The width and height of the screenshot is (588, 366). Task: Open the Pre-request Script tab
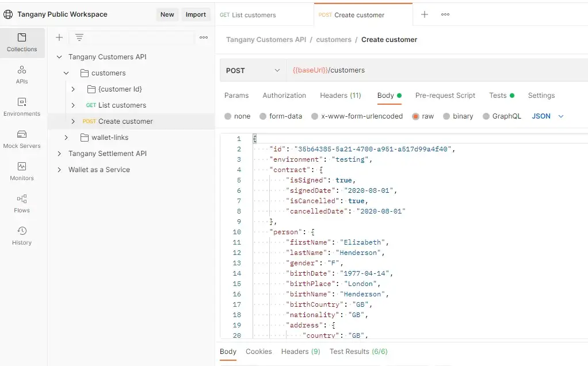(445, 96)
